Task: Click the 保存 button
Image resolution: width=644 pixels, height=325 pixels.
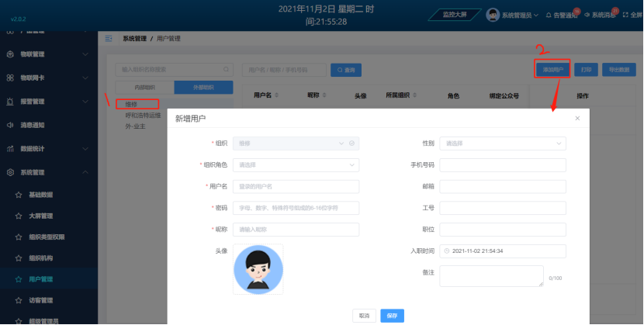Action: [x=393, y=316]
